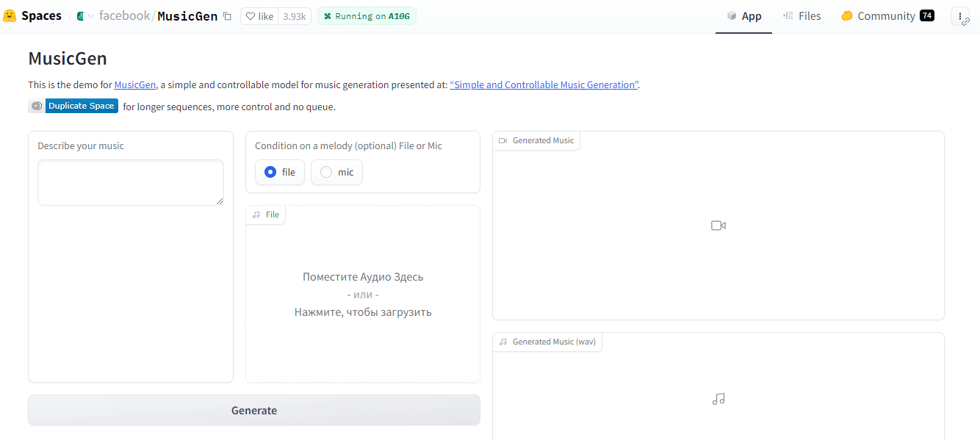Viewport: 980px width, 440px height.
Task: Open the Simple and Controllable Music Generation paper link
Action: [544, 84]
